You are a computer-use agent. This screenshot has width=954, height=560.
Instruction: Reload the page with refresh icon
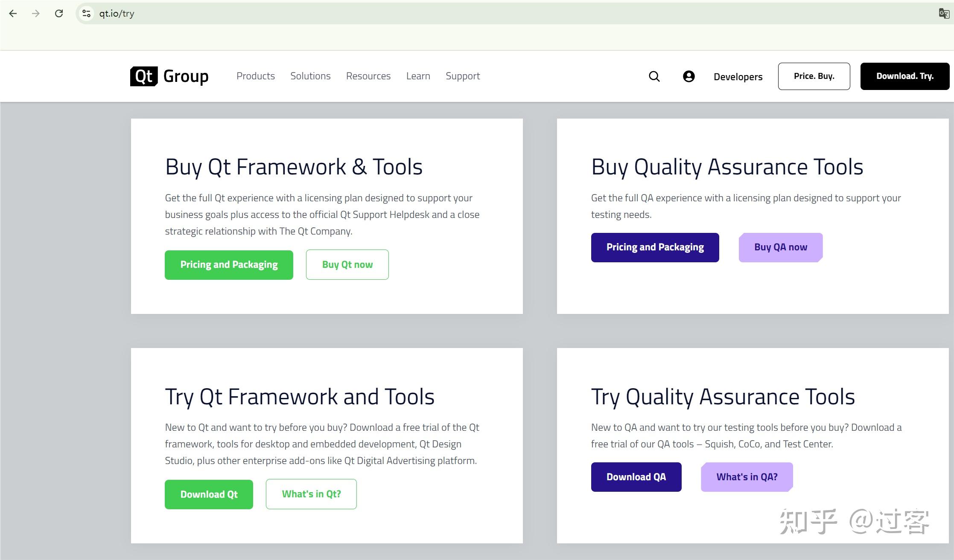pos(59,14)
